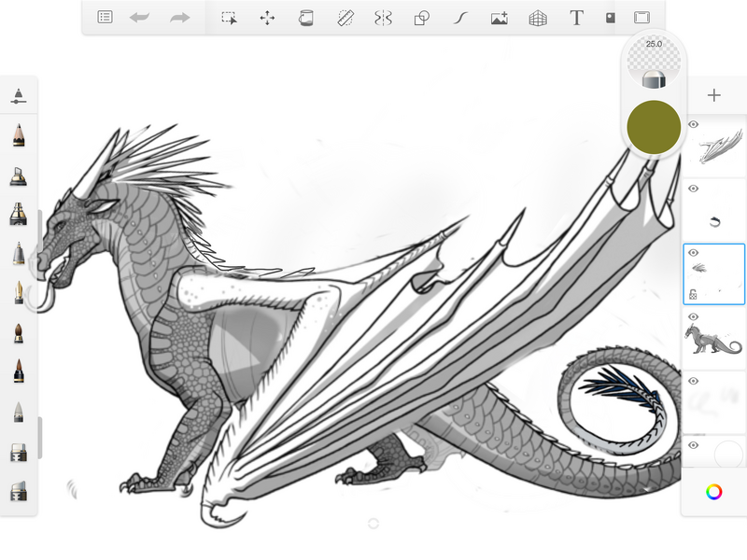Screen dimensions: 747x560
Task: Turn on the symmetry tool
Action: coord(382,18)
